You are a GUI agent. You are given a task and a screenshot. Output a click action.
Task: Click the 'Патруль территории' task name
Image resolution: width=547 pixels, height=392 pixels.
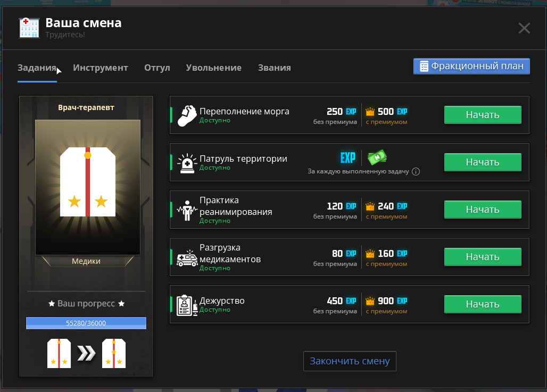pos(243,159)
